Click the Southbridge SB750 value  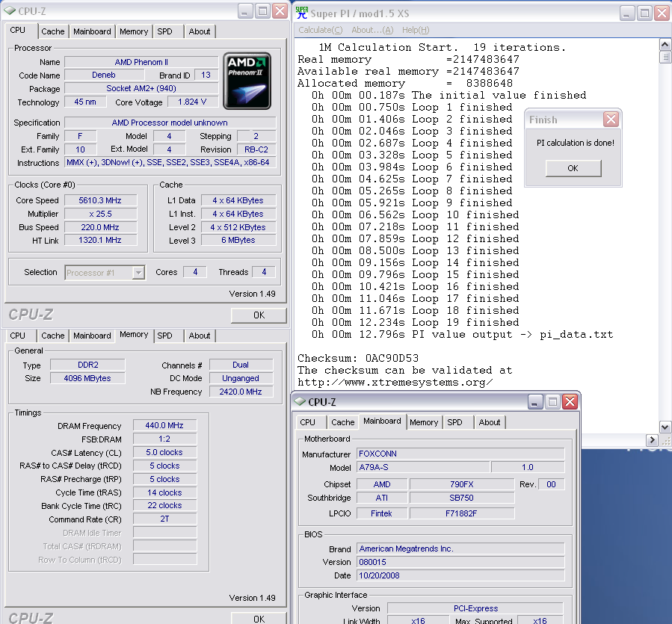(461, 498)
